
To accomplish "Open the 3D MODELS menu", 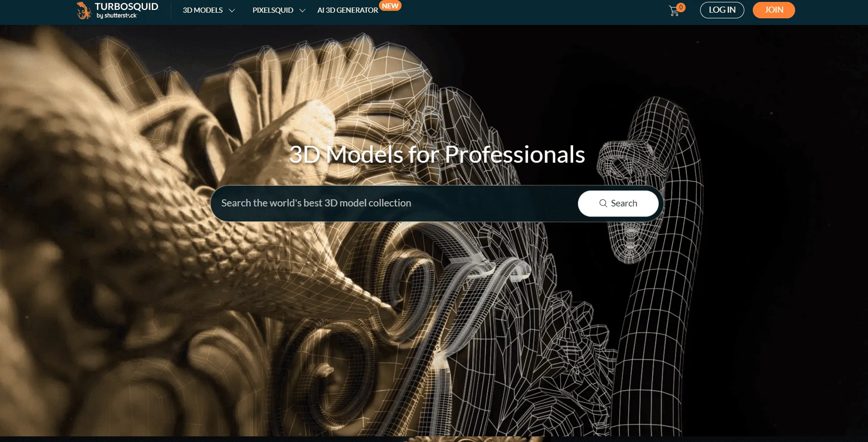I will point(203,10).
